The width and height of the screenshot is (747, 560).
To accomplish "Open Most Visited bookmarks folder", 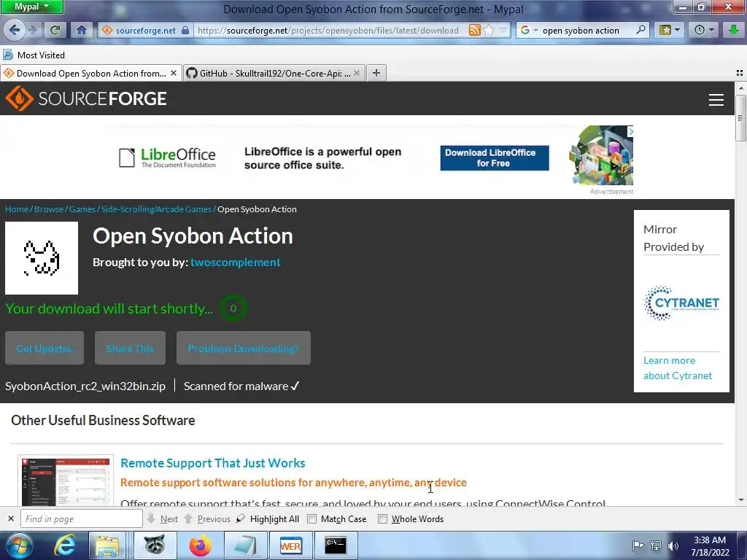I will (x=34, y=55).
